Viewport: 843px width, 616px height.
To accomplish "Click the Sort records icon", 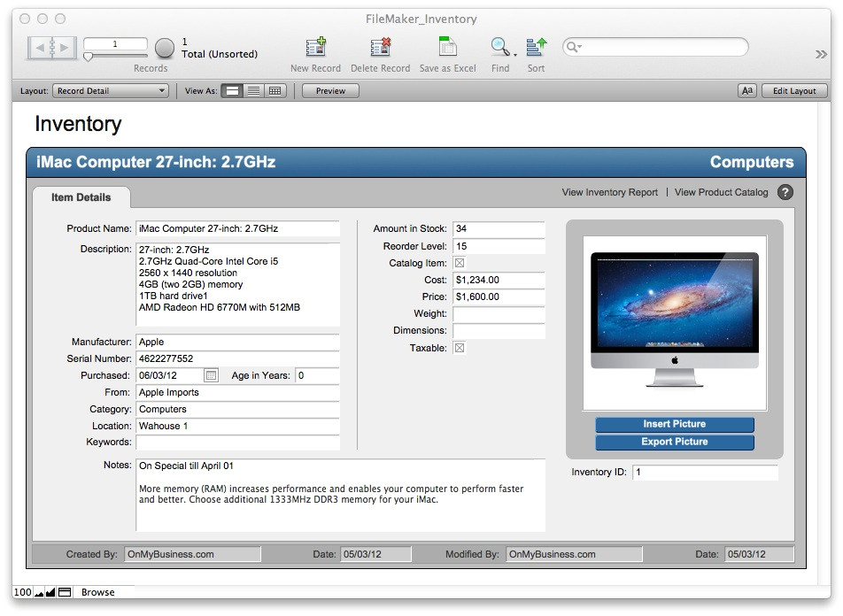I will coord(537,47).
